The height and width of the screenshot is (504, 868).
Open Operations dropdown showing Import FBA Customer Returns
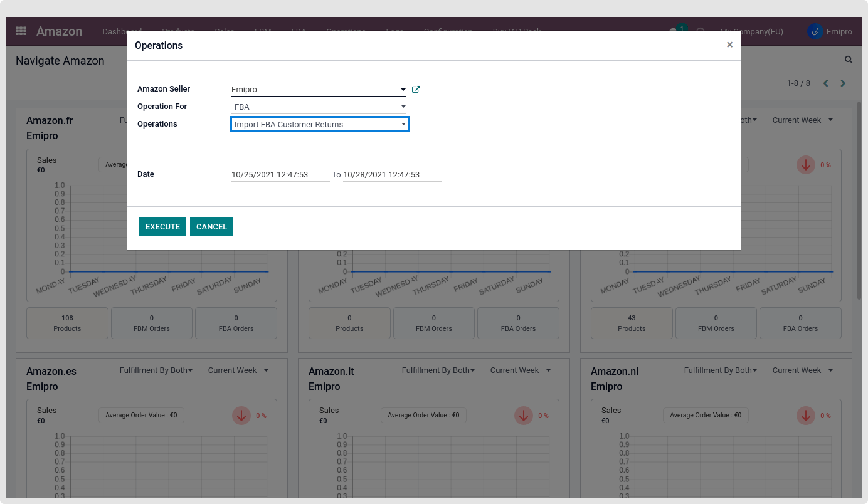pos(320,125)
